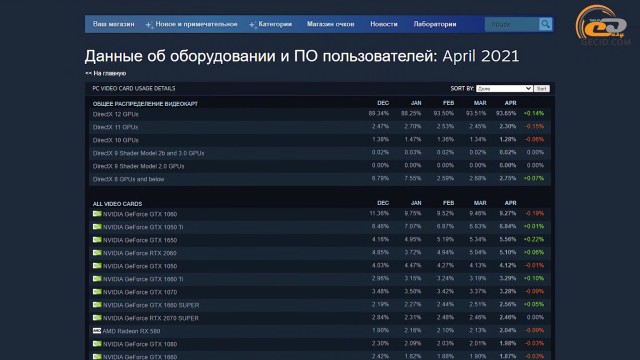Viewport: 640px width, 360px height.
Task: Click +0.14% change for DirectX 12
Action: 534,113
